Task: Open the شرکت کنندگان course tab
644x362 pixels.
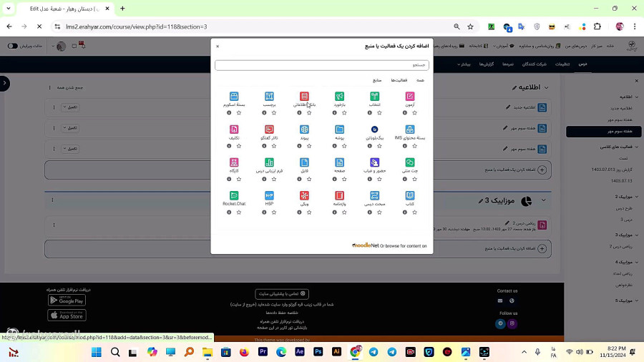Action: [534, 64]
